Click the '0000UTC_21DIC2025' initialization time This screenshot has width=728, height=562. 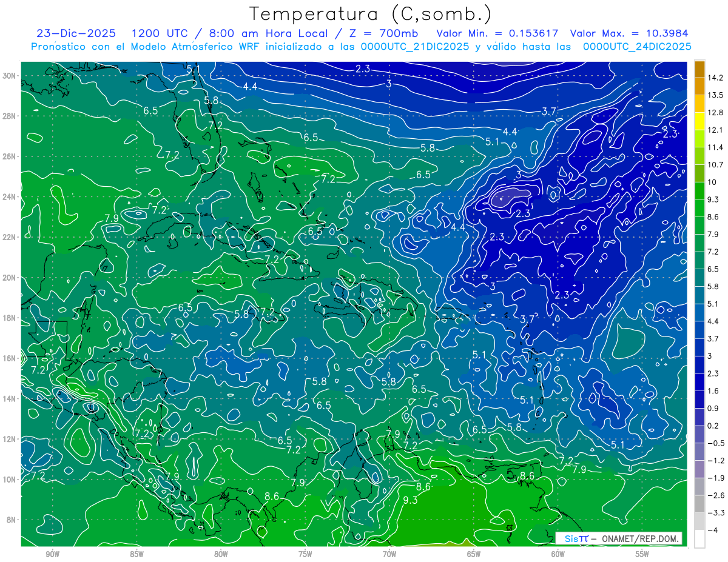pyautogui.click(x=414, y=46)
